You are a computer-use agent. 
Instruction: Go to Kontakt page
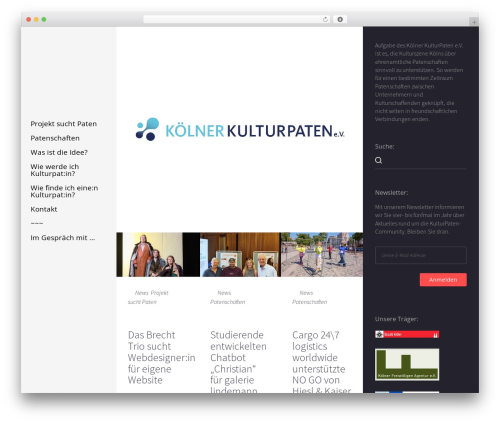coord(44,209)
